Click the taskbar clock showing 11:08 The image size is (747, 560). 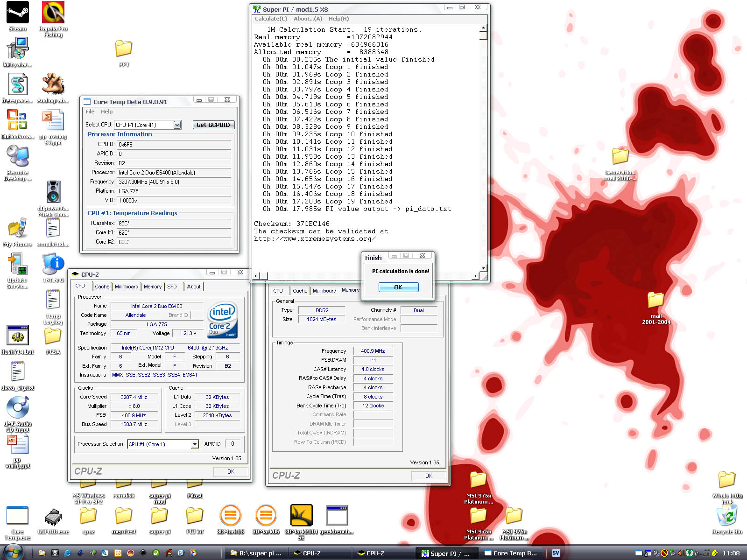[x=731, y=553]
